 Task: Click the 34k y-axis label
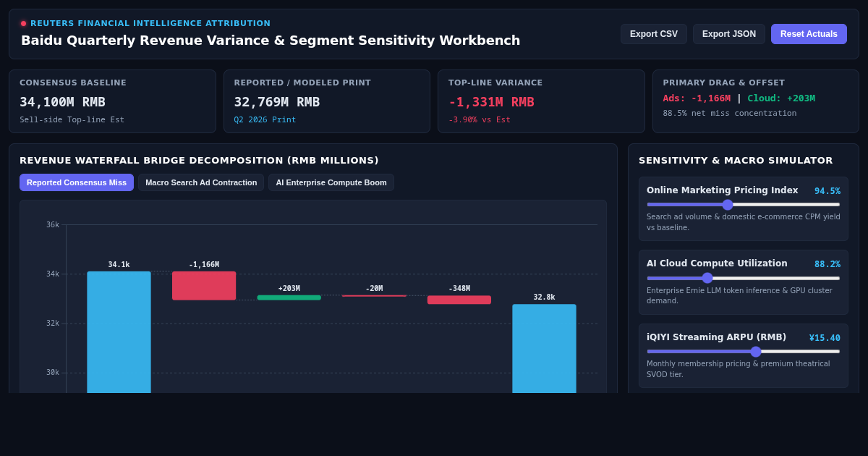(x=53, y=274)
